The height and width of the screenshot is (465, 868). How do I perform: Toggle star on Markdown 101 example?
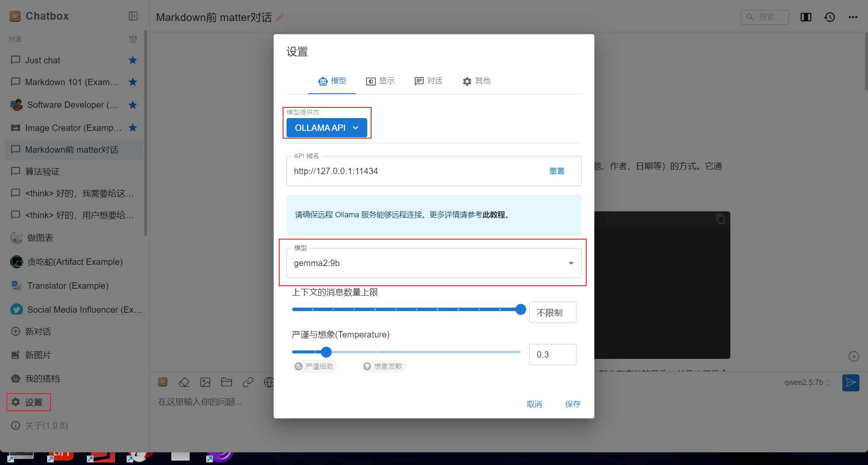133,82
